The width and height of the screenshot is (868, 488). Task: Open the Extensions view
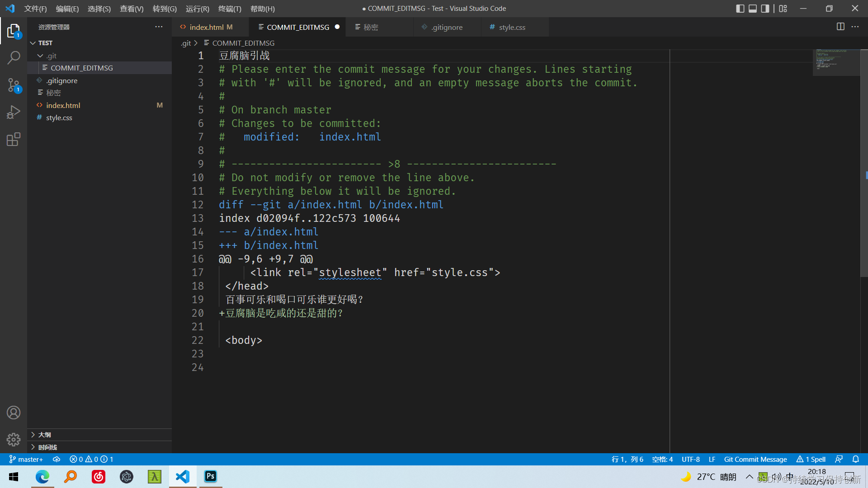tap(14, 139)
